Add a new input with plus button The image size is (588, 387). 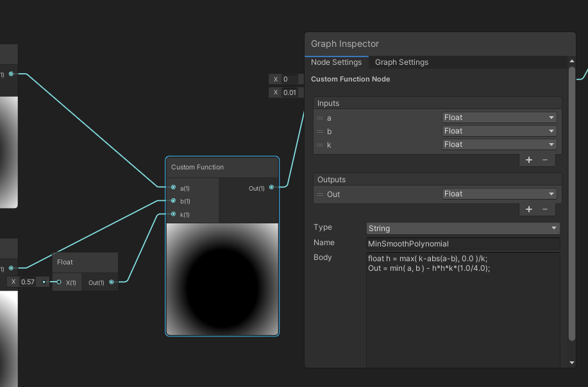[x=528, y=160]
